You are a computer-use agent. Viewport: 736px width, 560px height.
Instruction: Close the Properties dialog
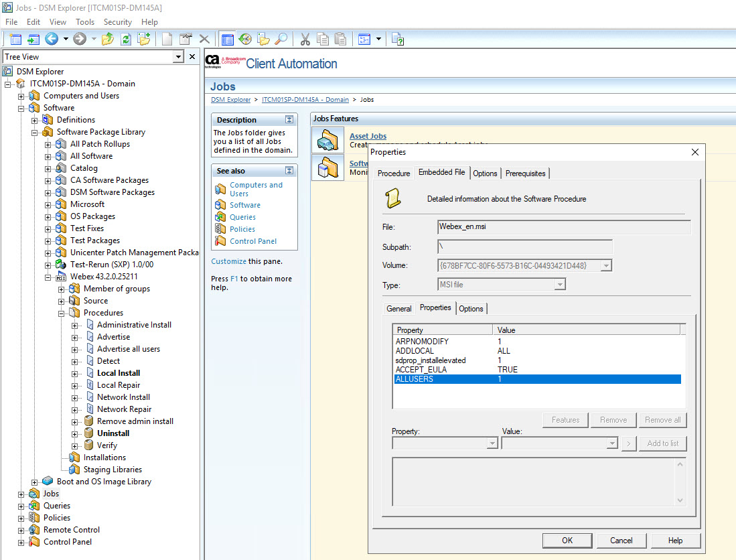(695, 152)
